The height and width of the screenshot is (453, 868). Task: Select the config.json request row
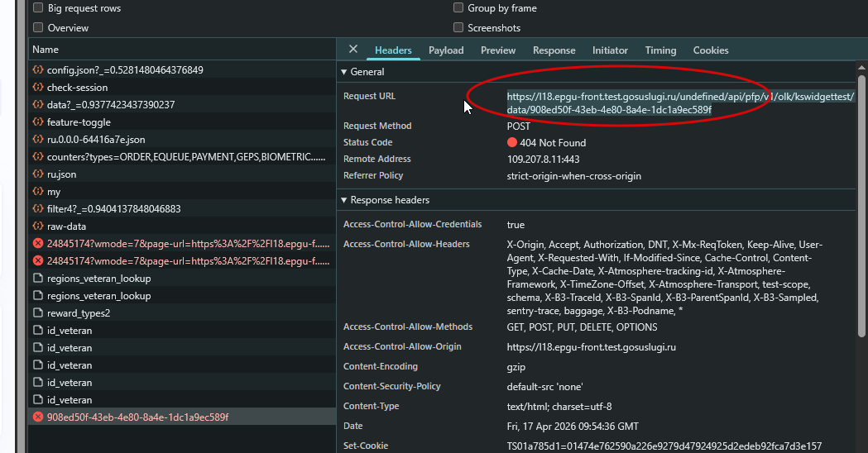(x=182, y=70)
